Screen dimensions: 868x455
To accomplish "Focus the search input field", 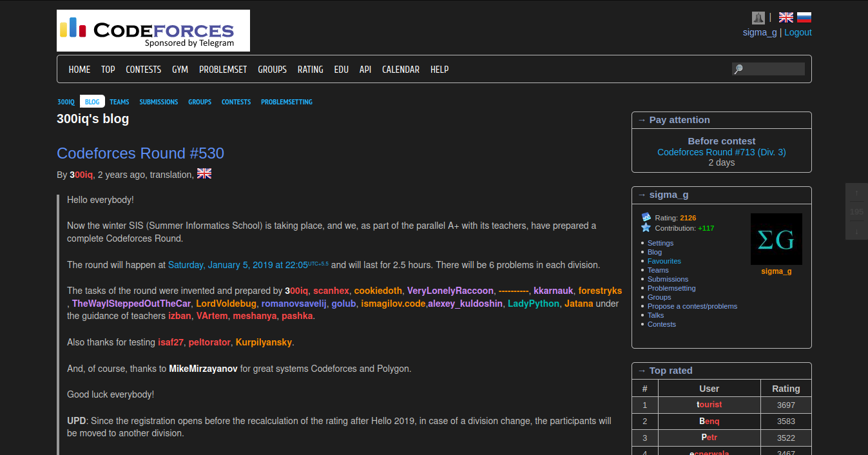I will pos(768,69).
